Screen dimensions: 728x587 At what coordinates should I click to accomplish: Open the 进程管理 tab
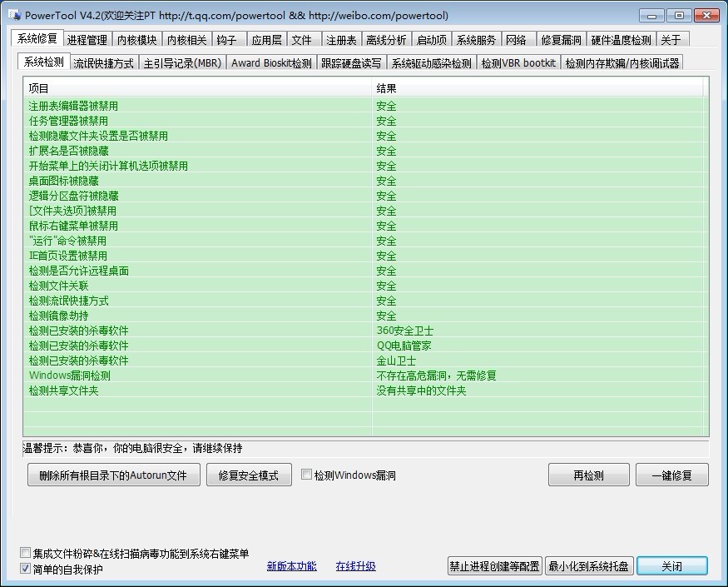click(87, 40)
